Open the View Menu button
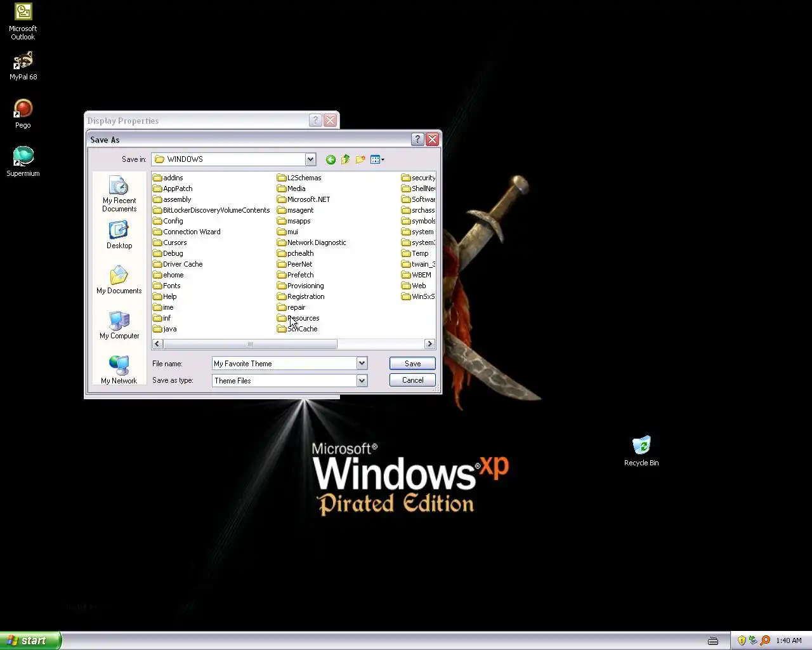The image size is (812, 650). click(x=377, y=159)
